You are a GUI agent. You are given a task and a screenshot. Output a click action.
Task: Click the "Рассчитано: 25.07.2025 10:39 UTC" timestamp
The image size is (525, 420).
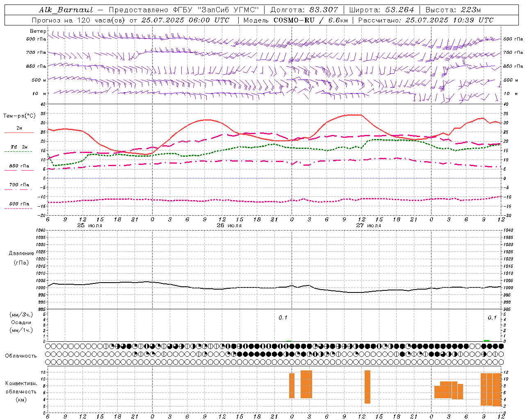pos(426,20)
